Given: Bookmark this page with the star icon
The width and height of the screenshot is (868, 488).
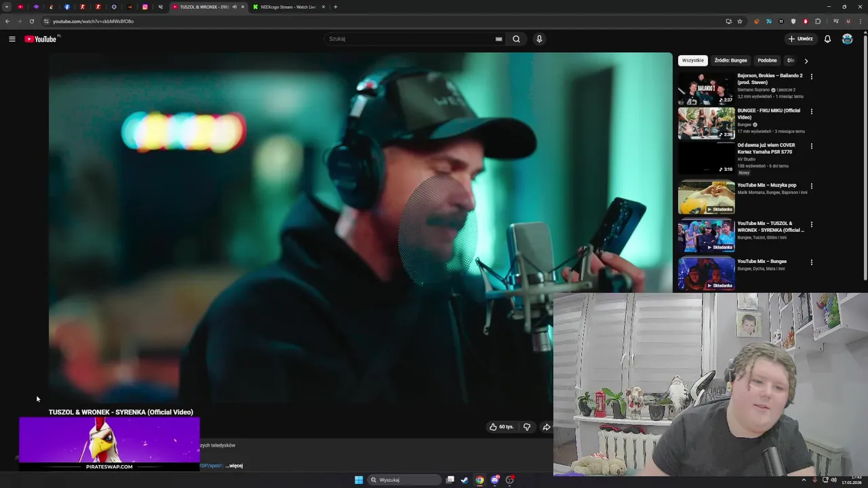Looking at the screenshot, I should click(740, 21).
